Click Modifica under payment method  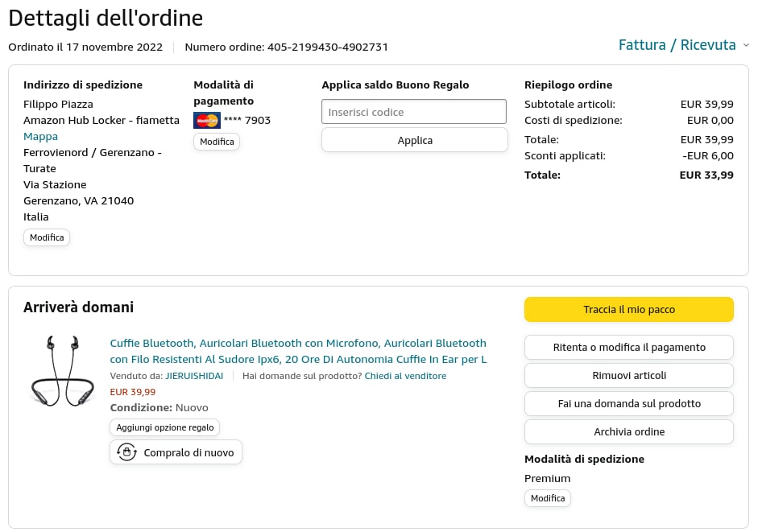point(217,142)
